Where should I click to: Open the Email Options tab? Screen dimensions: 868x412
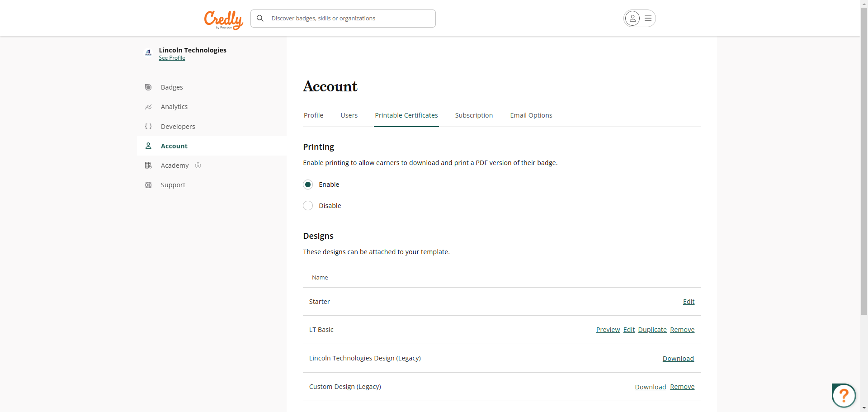pos(531,115)
